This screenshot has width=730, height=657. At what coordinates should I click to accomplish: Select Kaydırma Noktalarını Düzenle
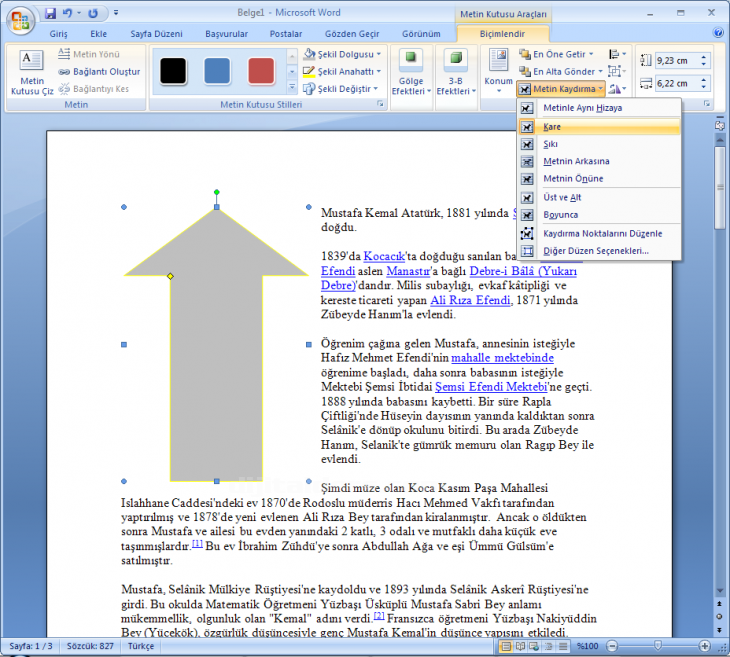599,233
